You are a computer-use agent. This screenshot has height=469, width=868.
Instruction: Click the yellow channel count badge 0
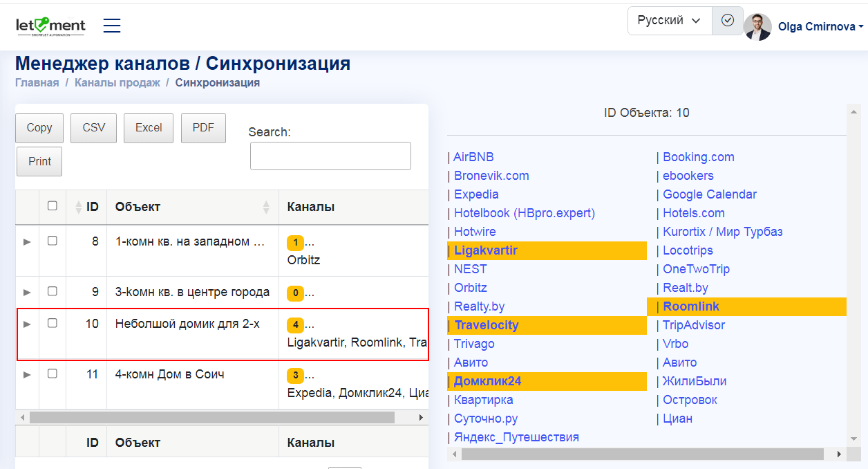295,293
